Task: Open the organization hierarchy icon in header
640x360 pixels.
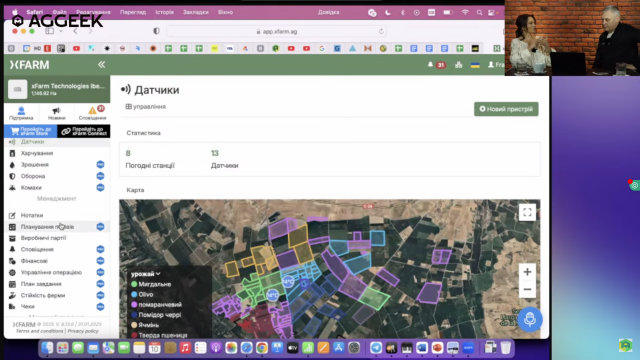Action: click(459, 64)
